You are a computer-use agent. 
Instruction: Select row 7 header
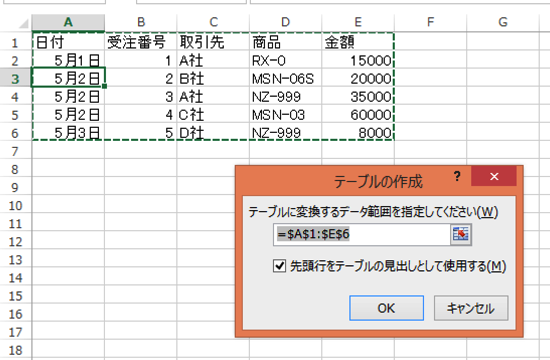pos(15,151)
